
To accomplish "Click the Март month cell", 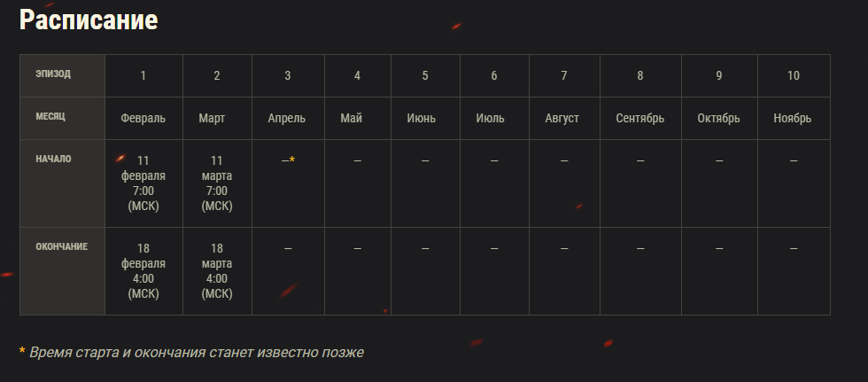I will pyautogui.click(x=217, y=119).
